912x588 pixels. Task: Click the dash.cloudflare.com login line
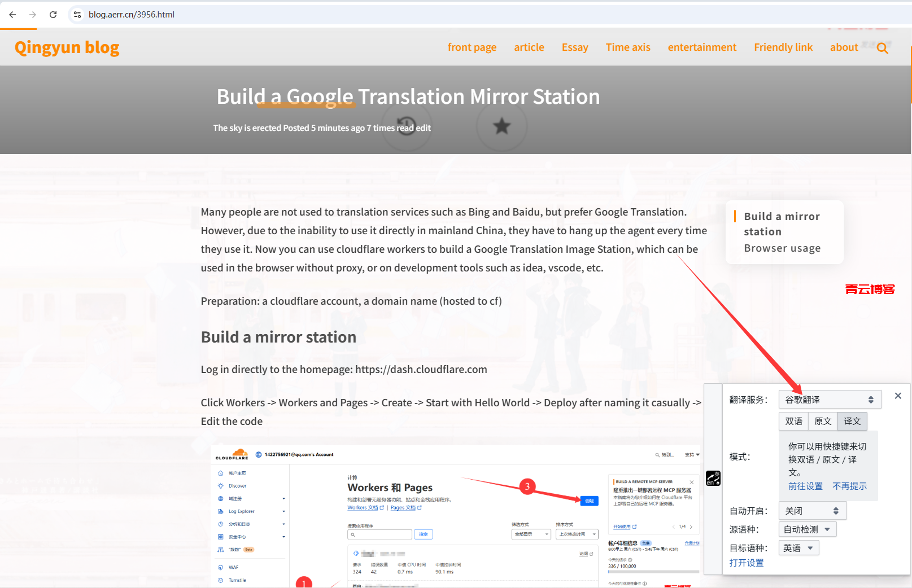[x=344, y=370]
